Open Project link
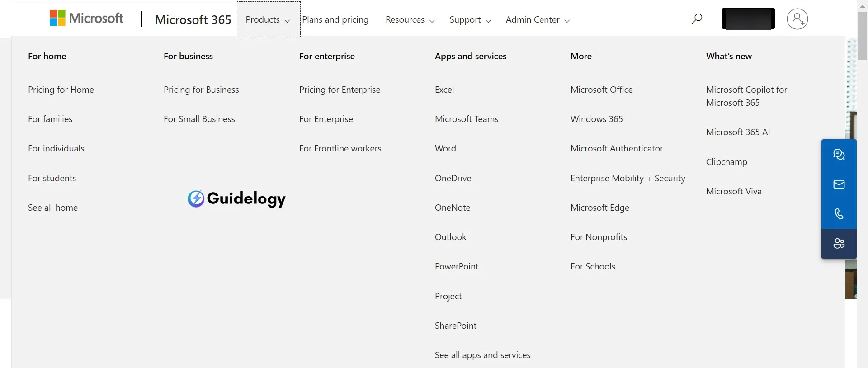Image resolution: width=868 pixels, height=368 pixels. 448,296
